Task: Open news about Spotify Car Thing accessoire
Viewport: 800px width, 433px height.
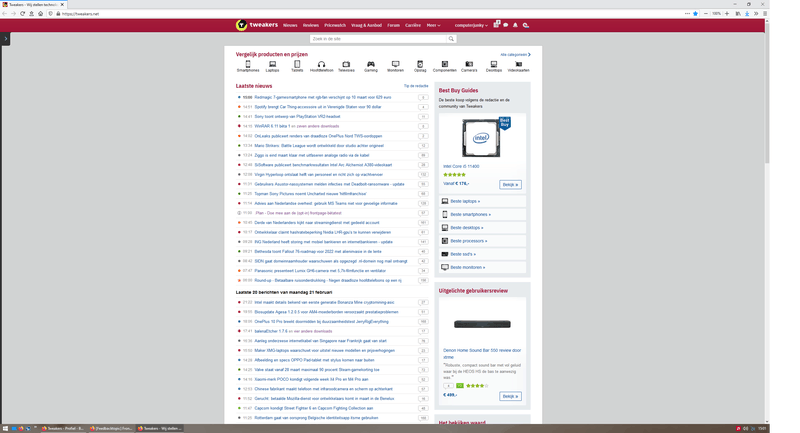Action: pos(318,107)
